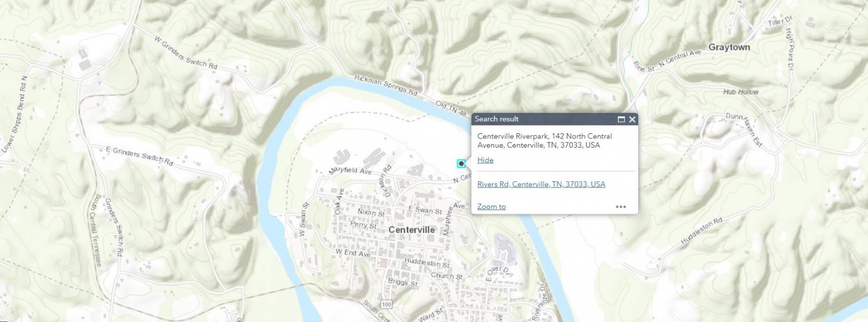Image resolution: width=868 pixels, height=322 pixels.
Task: Click the Lower Shipps Bend Rd N label
Action: [x=14, y=115]
